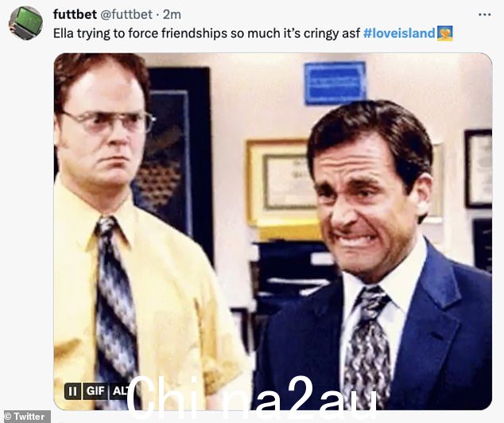The width and height of the screenshot is (504, 423).
Task: Click the tweet text about Ella
Action: pyautogui.click(x=207, y=33)
